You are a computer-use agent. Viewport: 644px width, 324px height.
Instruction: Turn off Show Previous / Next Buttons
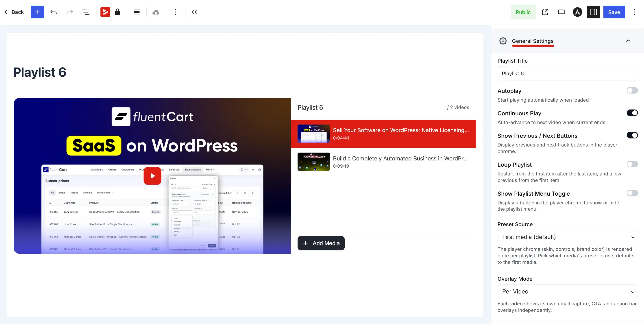pos(632,135)
